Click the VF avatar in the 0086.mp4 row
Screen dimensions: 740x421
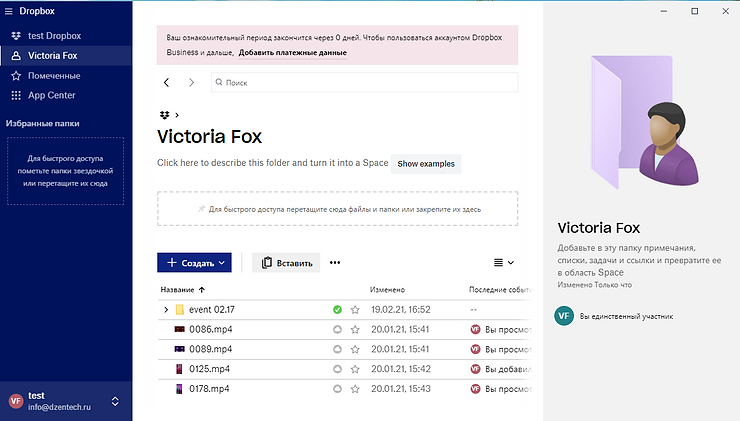(x=475, y=329)
